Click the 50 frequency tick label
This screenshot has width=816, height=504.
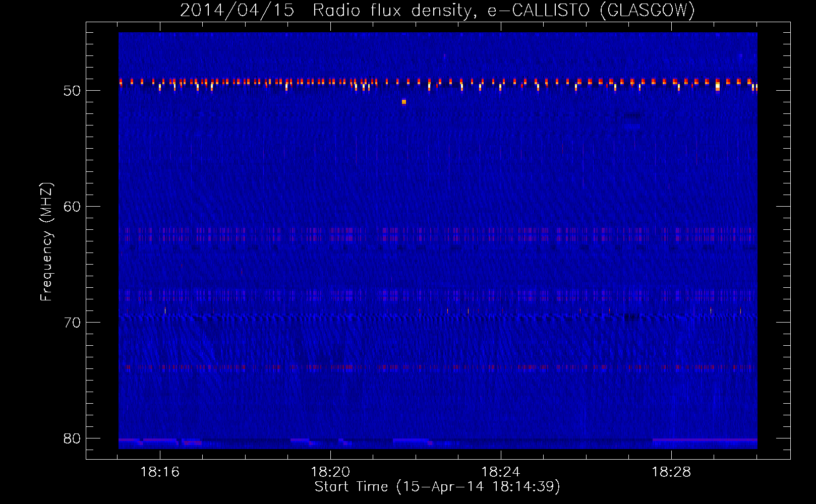72,91
